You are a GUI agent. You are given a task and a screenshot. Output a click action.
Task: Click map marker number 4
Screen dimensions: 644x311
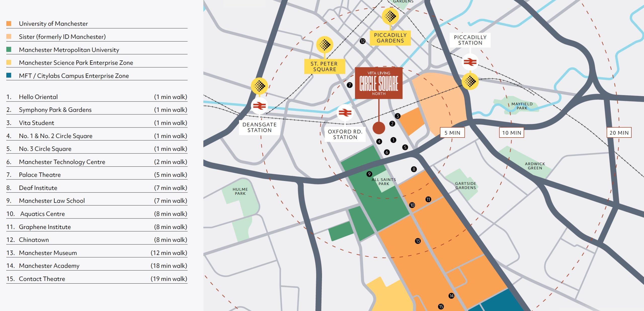379,142
